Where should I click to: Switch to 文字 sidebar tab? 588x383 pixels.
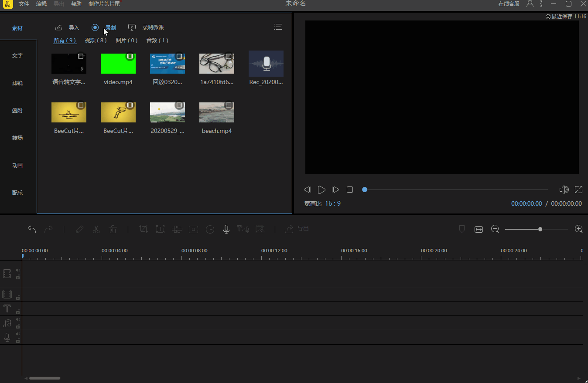pyautogui.click(x=17, y=56)
